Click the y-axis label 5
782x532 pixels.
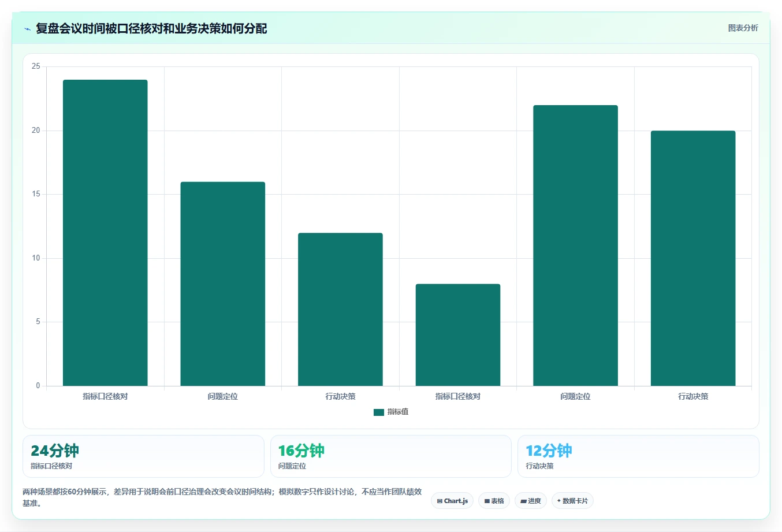point(38,322)
